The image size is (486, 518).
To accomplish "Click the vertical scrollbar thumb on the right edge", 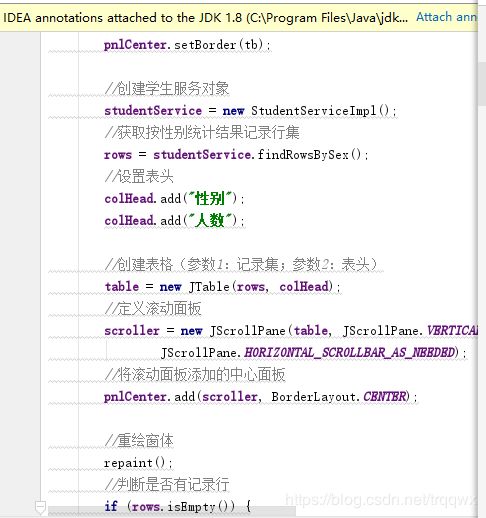I will tap(482, 83).
